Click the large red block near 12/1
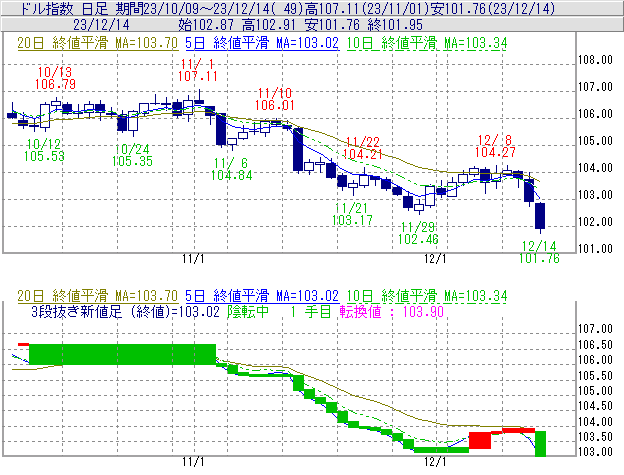 (479, 440)
